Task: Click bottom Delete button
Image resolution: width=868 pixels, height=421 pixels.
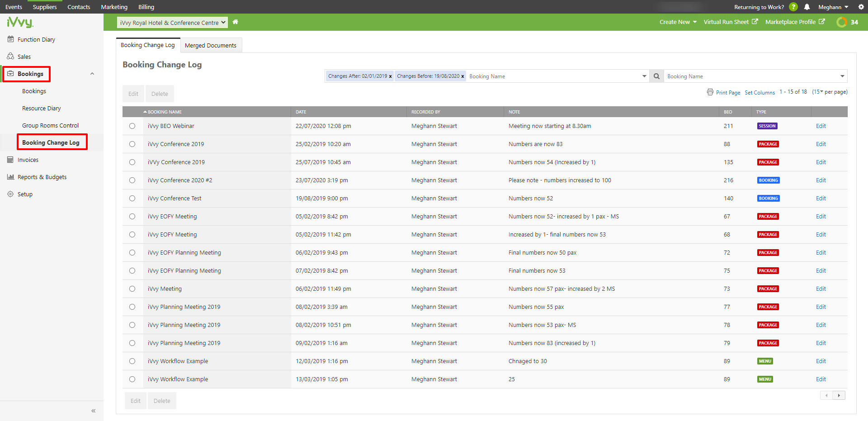Action: pyautogui.click(x=162, y=401)
